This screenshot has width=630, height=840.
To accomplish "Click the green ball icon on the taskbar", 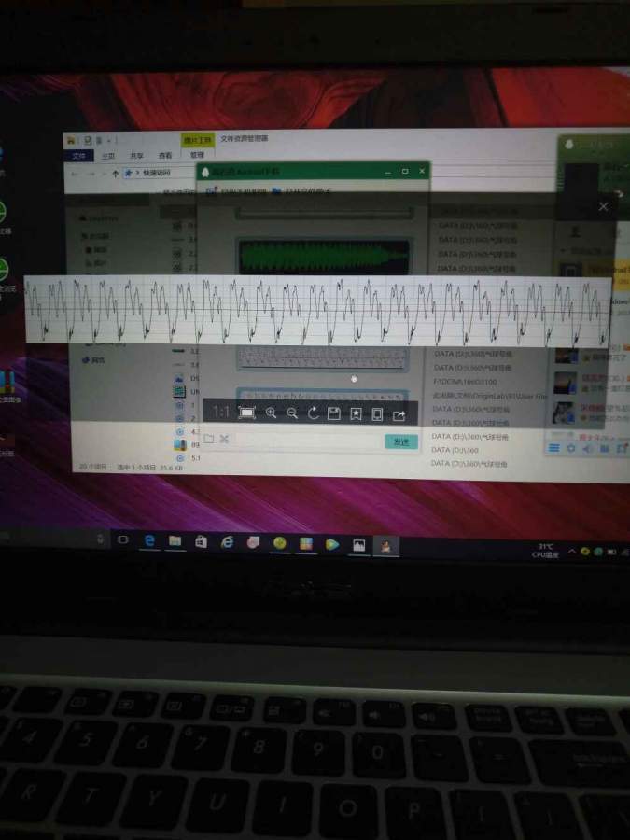I will [280, 543].
